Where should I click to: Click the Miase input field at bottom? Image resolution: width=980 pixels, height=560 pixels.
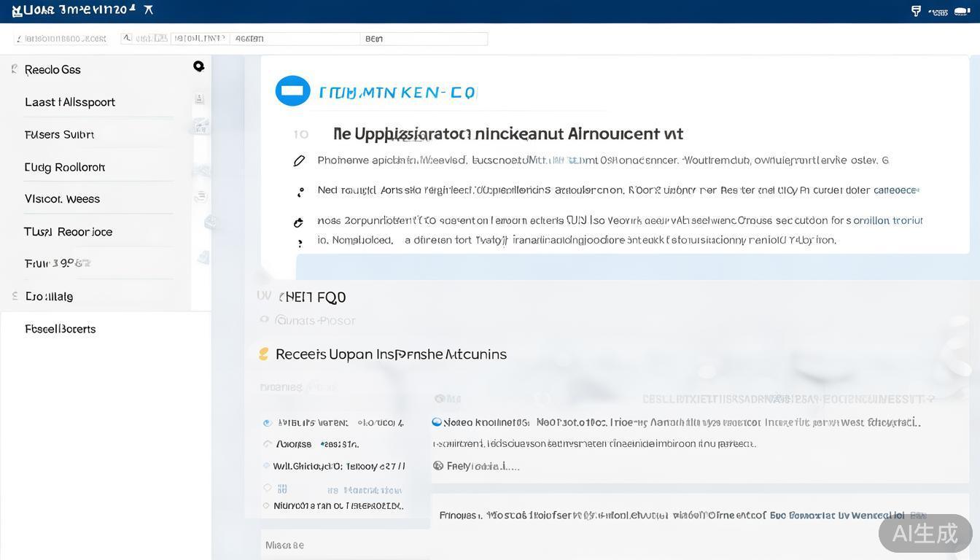[x=343, y=545]
